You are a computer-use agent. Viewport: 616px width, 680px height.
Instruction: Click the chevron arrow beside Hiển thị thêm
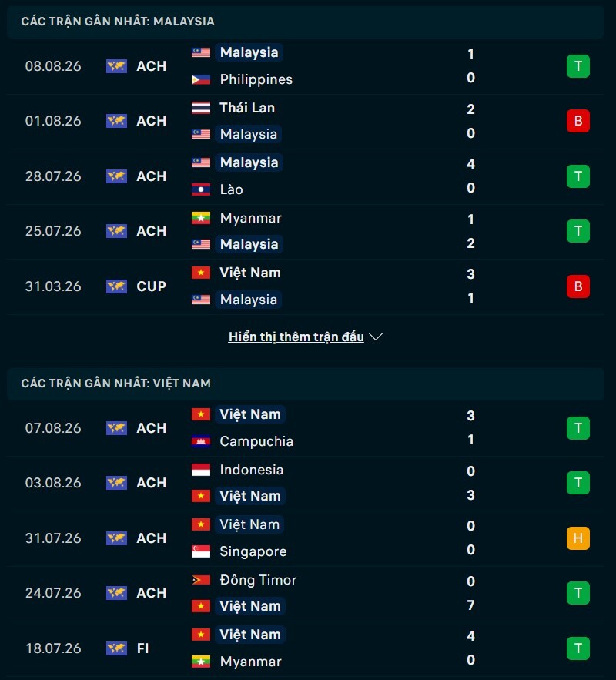(x=376, y=337)
